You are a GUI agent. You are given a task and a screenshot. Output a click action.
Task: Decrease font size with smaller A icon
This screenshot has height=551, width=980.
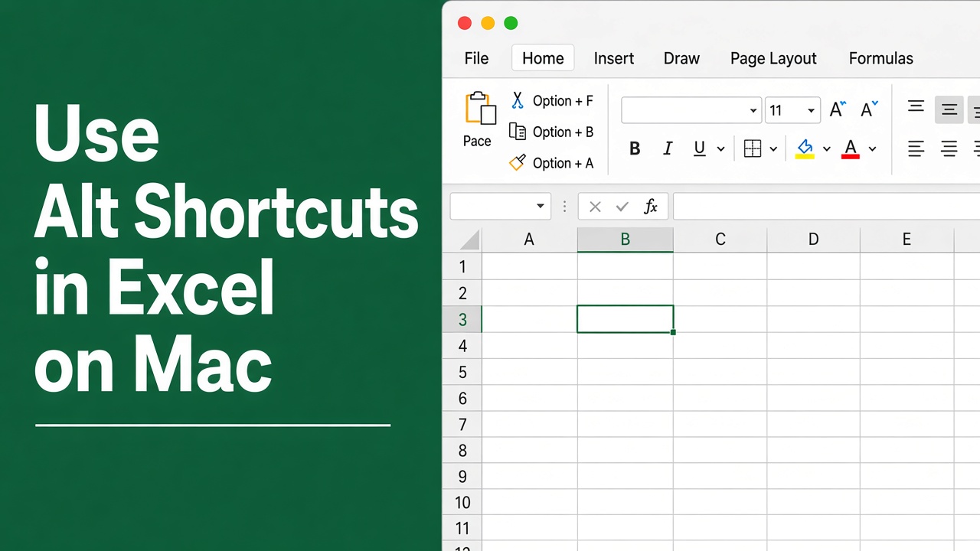click(x=869, y=109)
